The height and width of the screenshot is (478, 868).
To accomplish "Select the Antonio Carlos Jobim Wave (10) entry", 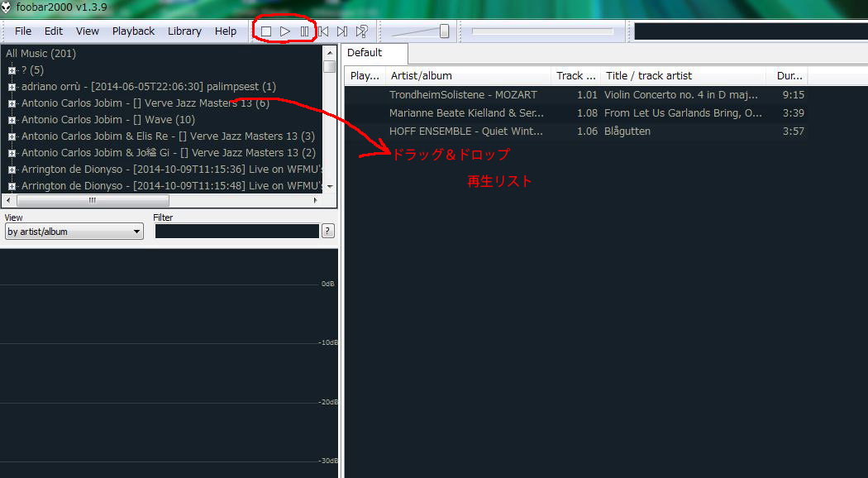I will coord(108,120).
